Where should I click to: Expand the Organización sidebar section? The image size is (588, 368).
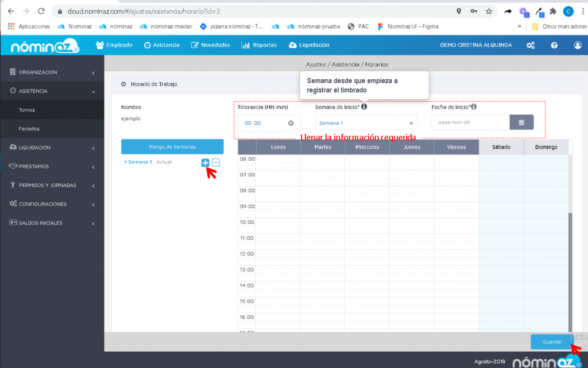pyautogui.click(x=52, y=72)
